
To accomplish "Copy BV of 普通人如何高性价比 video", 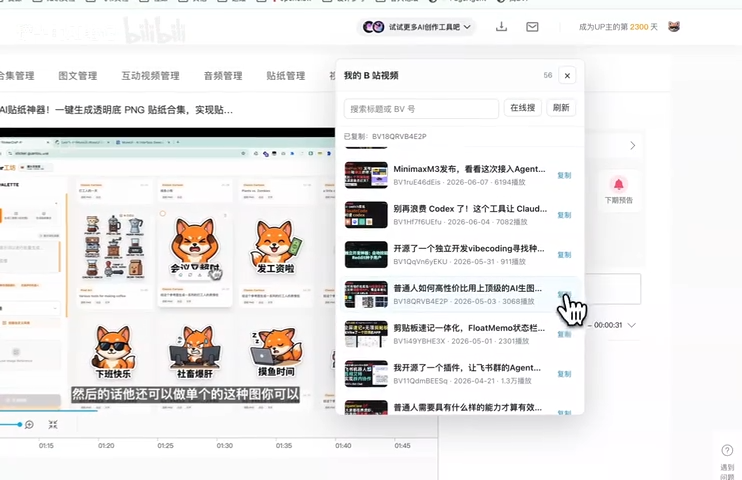I will pos(564,294).
